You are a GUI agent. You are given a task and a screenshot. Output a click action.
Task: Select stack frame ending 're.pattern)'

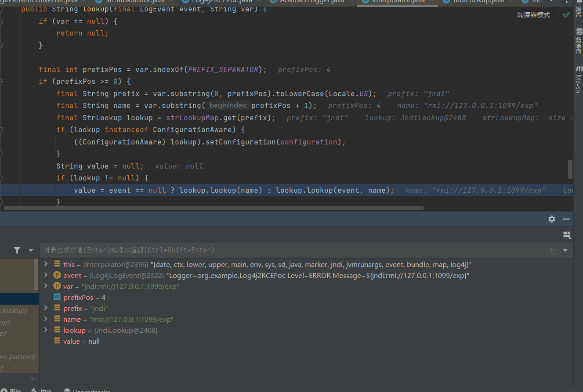(19, 356)
